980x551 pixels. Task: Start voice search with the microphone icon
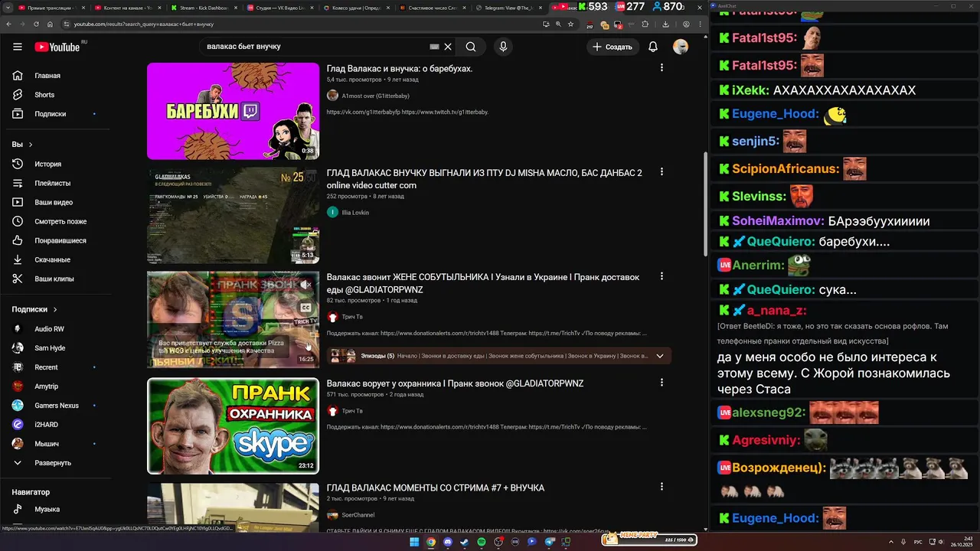point(503,47)
